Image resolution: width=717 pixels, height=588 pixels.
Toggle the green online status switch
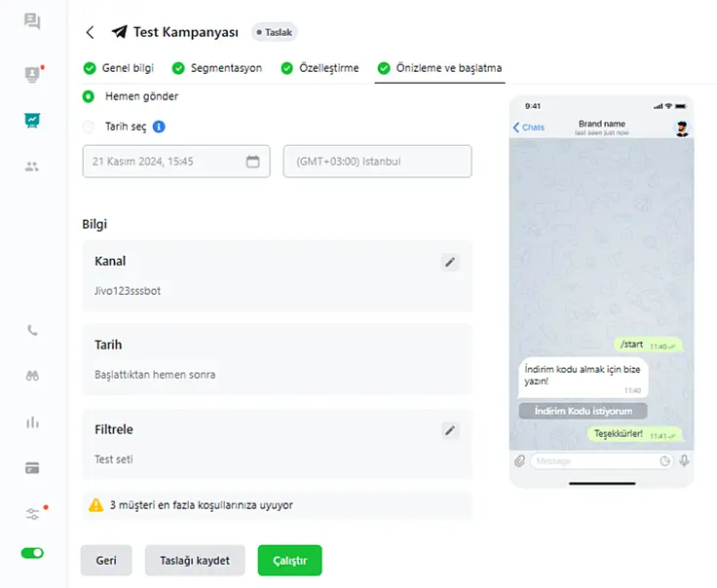[32, 553]
